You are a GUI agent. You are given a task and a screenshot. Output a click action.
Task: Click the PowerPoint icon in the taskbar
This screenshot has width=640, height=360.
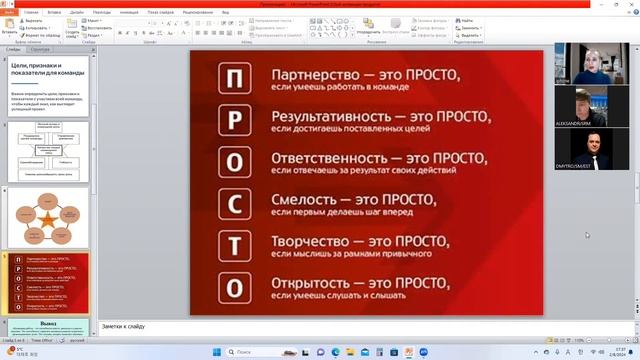409,352
